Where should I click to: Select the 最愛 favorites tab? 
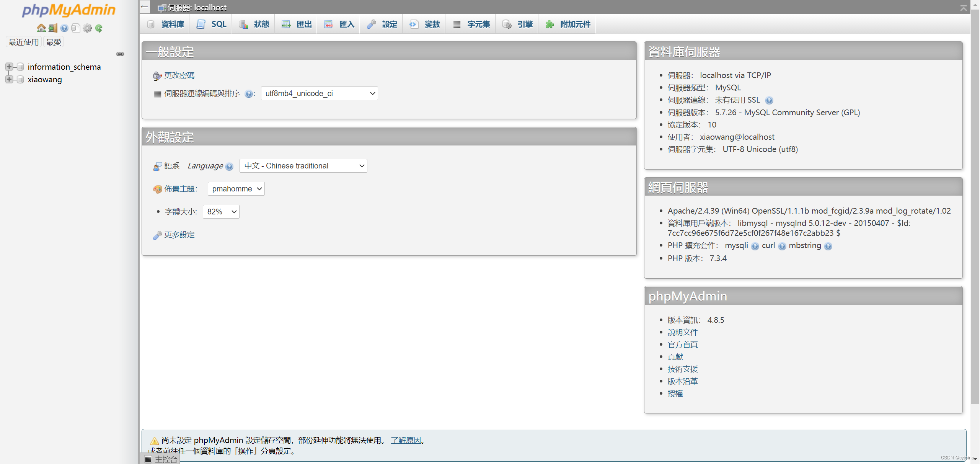pyautogui.click(x=54, y=42)
